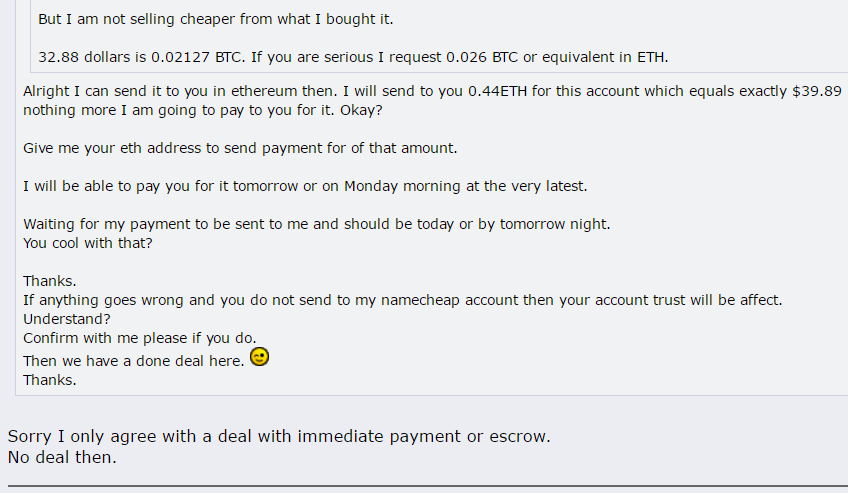Select the "32.88 dollars is 0.02127 BTC" text
This screenshot has height=493, width=848.
click(x=140, y=57)
